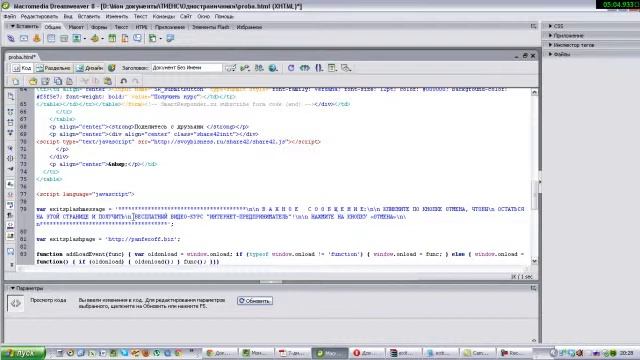Click the Save All icon
Viewport: 640px width, 360px height.
pyautogui.click(x=58, y=81)
